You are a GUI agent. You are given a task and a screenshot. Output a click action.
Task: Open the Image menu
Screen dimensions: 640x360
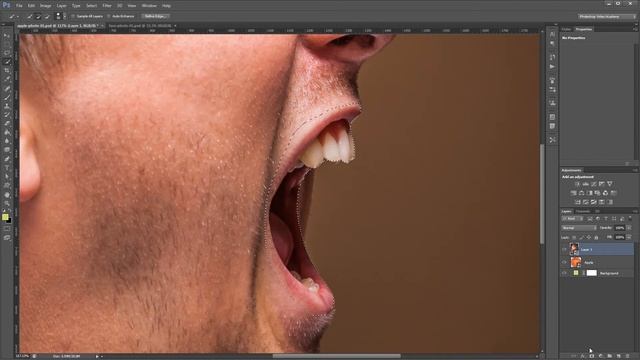click(x=45, y=6)
